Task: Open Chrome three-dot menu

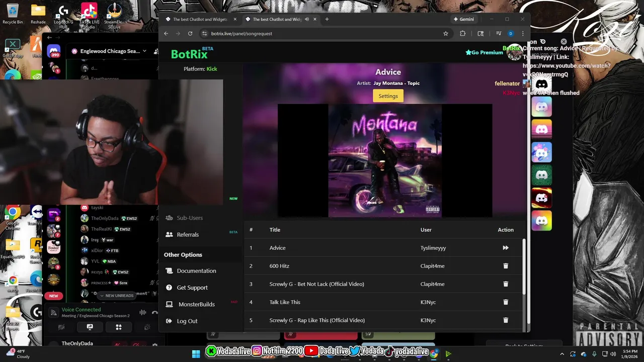Action: 523,34
